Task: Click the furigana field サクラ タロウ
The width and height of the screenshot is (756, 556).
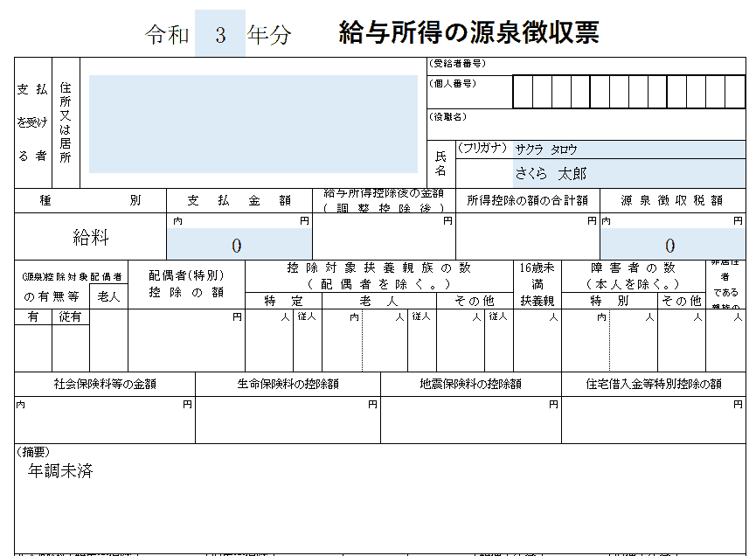Action: pos(629,149)
